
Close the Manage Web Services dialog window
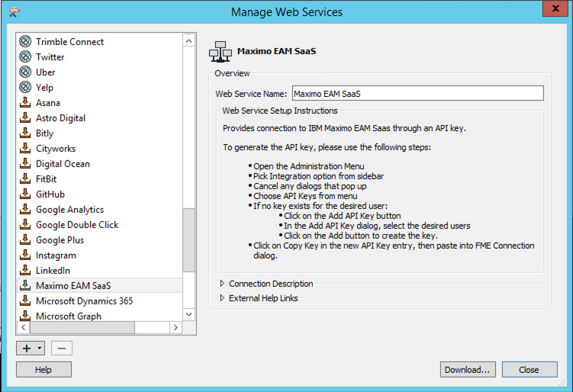pos(555,8)
